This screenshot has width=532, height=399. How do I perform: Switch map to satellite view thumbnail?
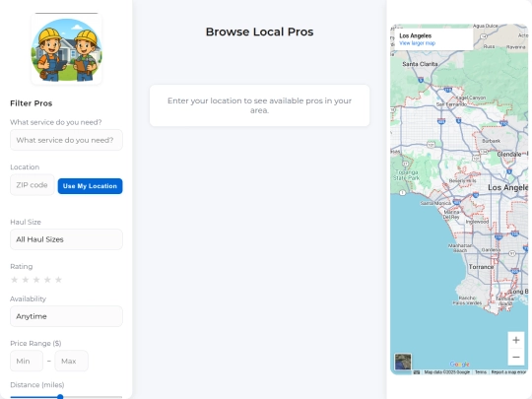point(403,362)
